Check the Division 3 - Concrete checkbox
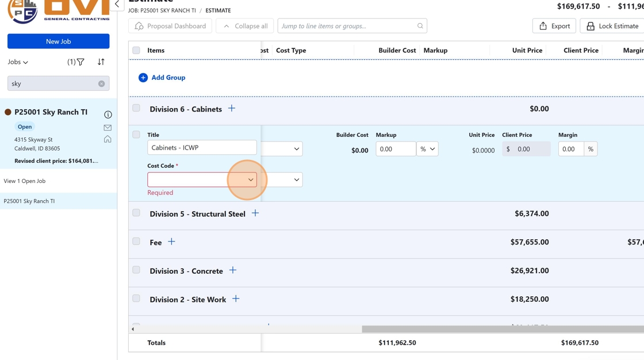Screen dimensions: 644x360 (x=136, y=270)
